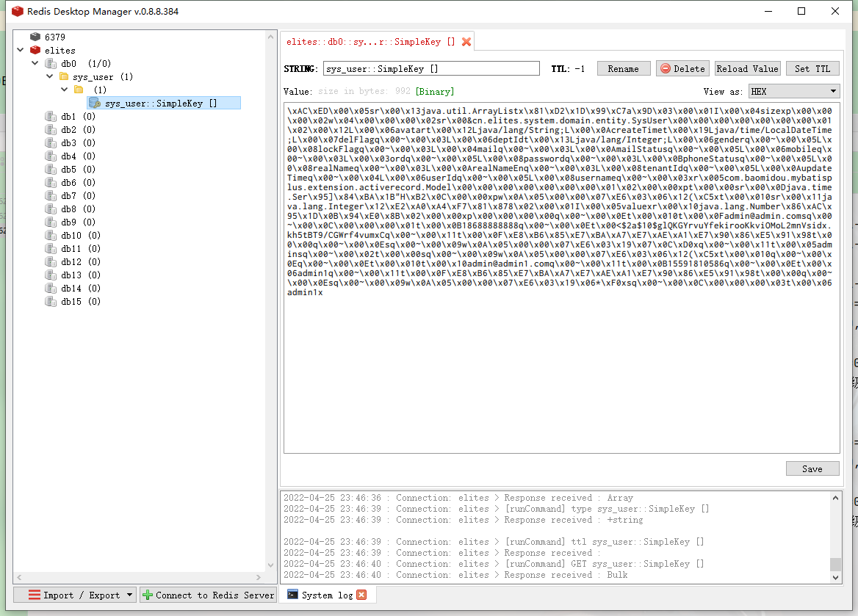Click inside the binary value text area
This screenshot has width=858, height=616.
click(x=561, y=278)
